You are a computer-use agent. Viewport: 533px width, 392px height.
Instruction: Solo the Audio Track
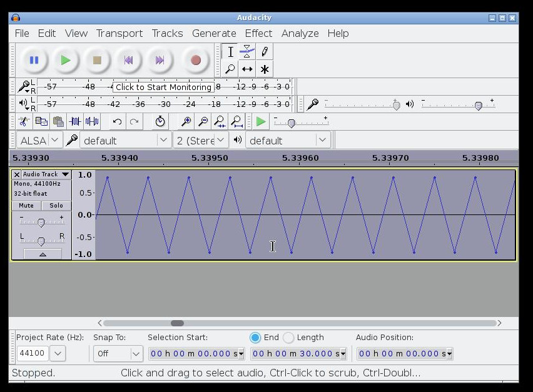pyautogui.click(x=56, y=206)
